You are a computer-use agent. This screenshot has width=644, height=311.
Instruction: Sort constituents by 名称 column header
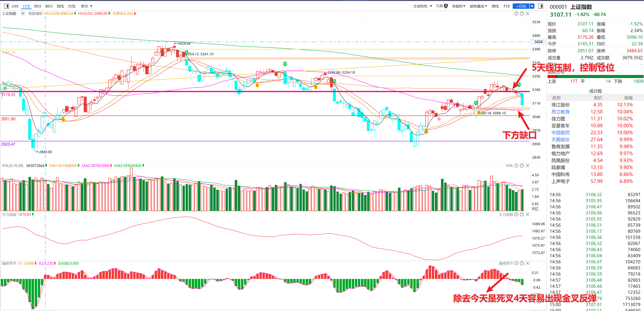(556, 98)
